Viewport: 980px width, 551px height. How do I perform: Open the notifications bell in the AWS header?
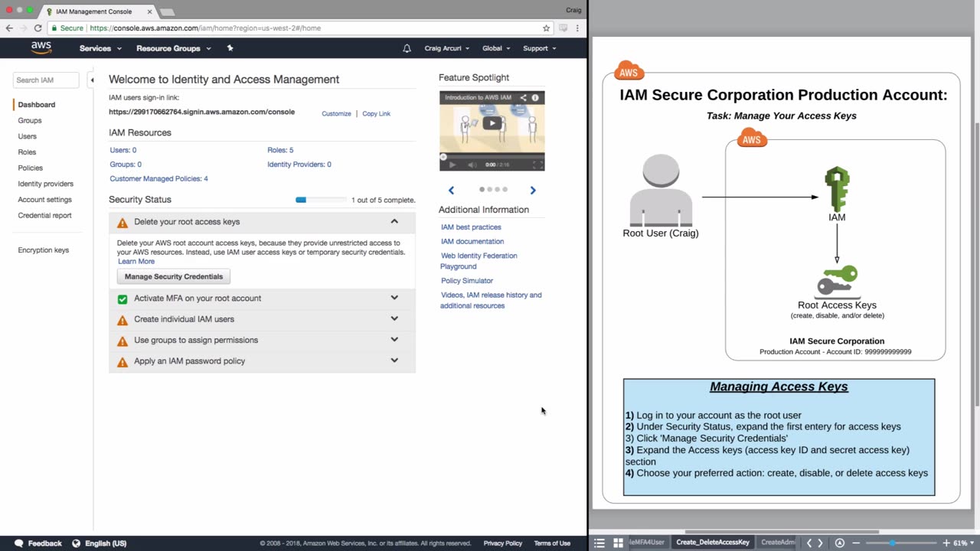coord(407,48)
